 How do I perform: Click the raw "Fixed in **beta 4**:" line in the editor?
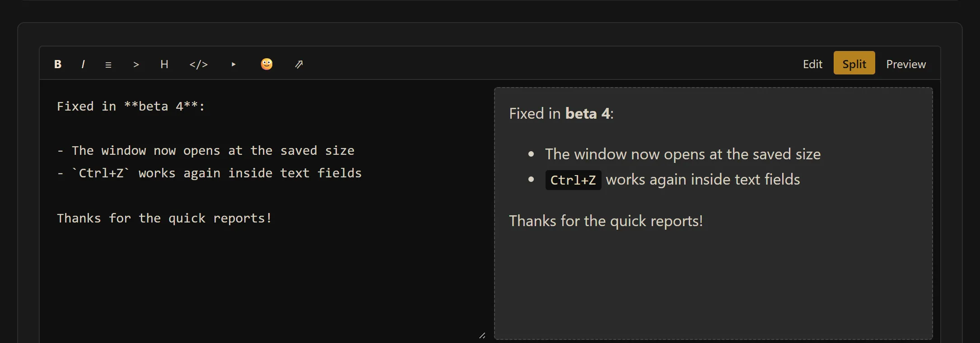point(131,107)
